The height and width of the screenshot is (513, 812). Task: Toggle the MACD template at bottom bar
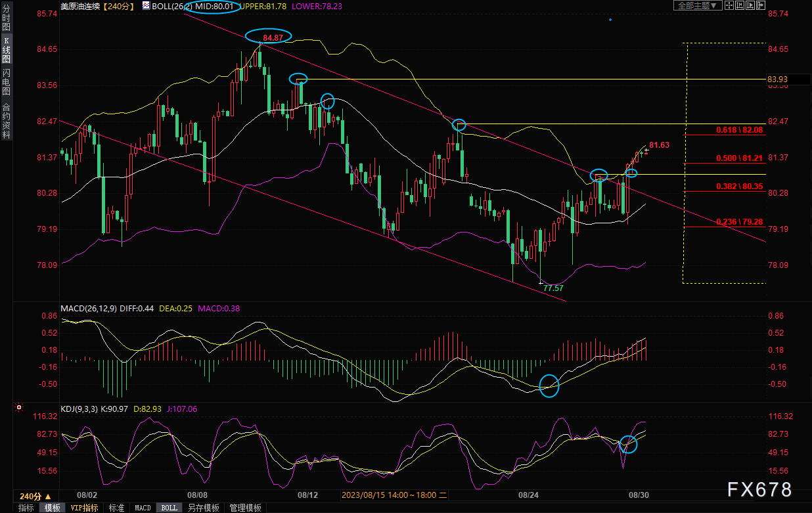pos(143,508)
